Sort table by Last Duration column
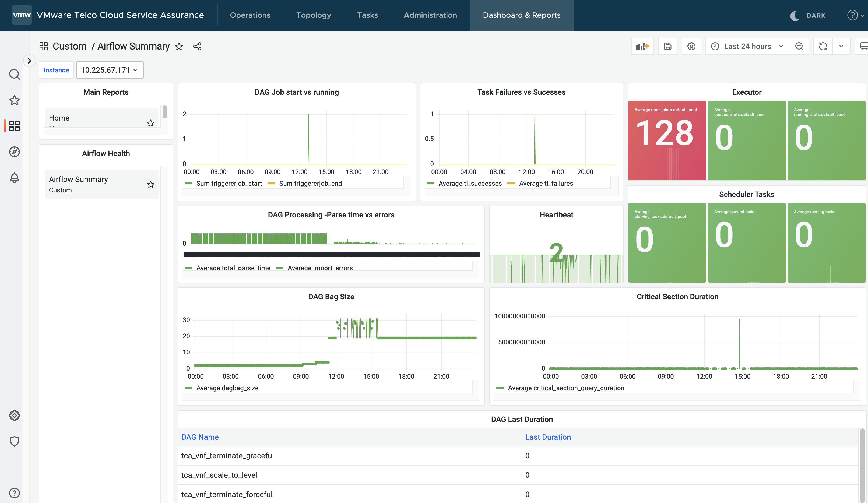This screenshot has width=868, height=503. coord(548,437)
